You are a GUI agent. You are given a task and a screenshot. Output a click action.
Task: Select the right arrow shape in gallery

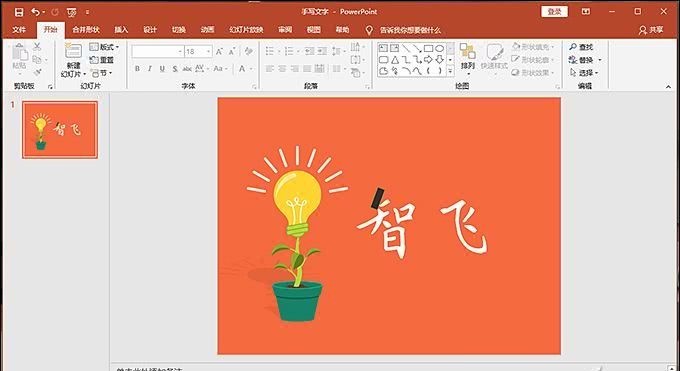click(428, 59)
